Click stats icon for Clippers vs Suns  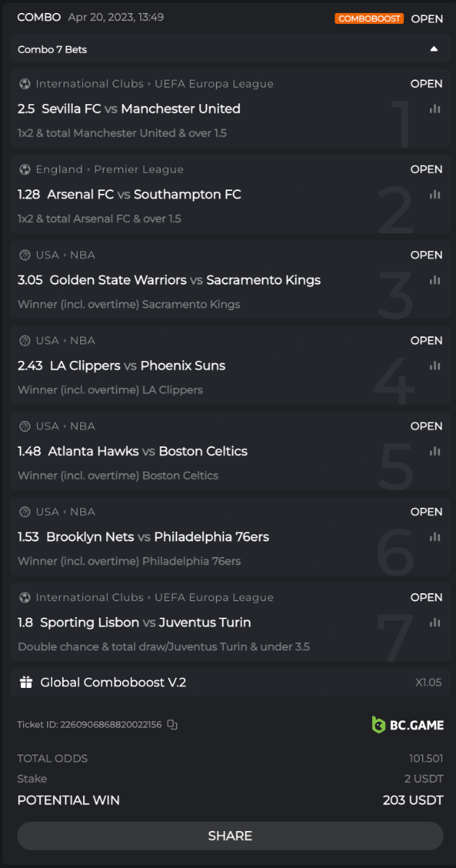pos(434,365)
